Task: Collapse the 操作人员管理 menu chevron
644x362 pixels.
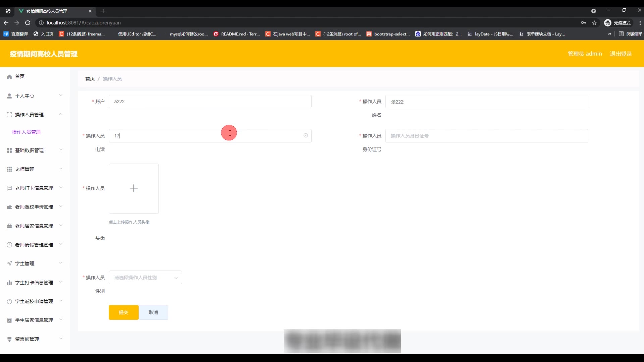Action: [x=61, y=114]
